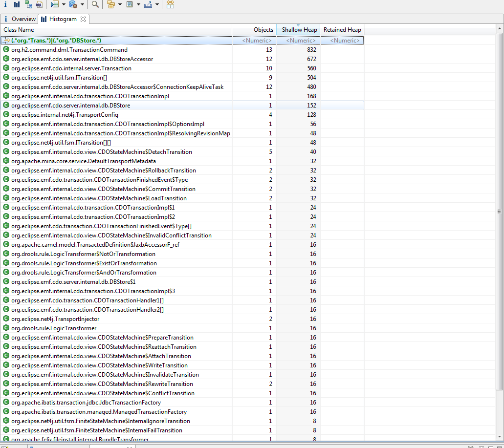Select the CDOStateMachine$DetachTransition row

(x=182, y=152)
